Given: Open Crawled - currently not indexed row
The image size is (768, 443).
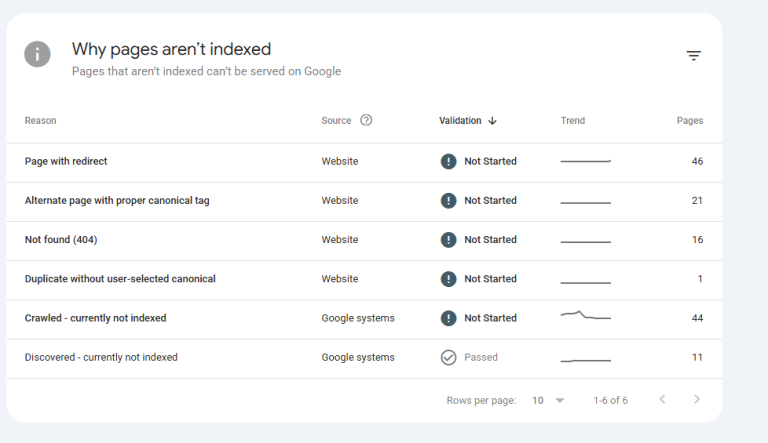Looking at the screenshot, I should [x=364, y=320].
